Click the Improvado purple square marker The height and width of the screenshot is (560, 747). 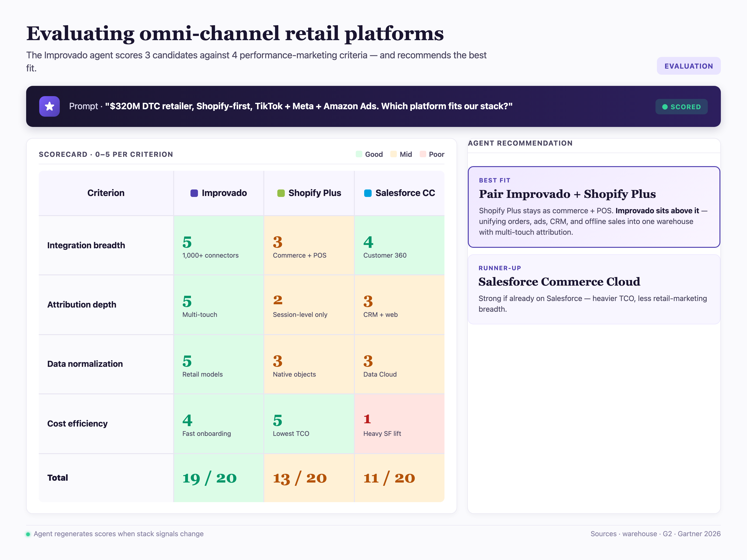(x=194, y=193)
